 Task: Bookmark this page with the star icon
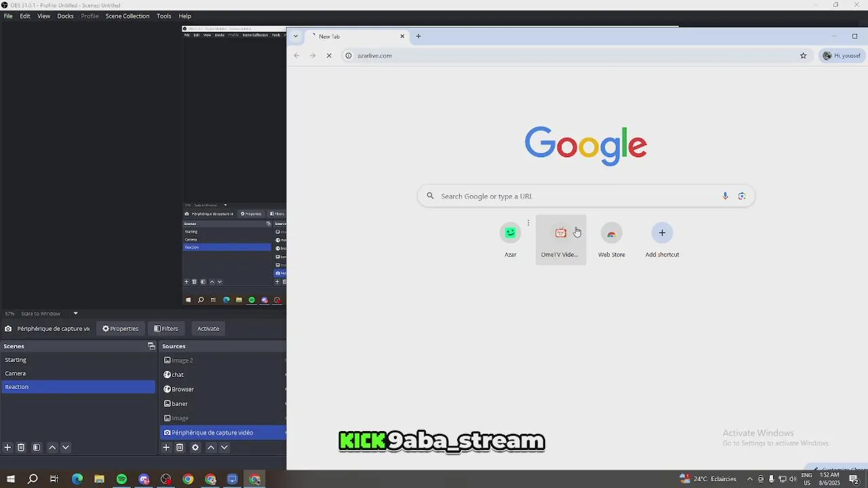(804, 56)
